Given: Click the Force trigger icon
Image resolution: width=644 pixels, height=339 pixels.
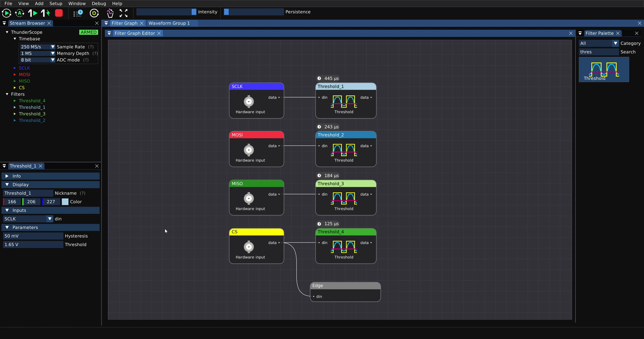Looking at the screenshot, I should 46,13.
